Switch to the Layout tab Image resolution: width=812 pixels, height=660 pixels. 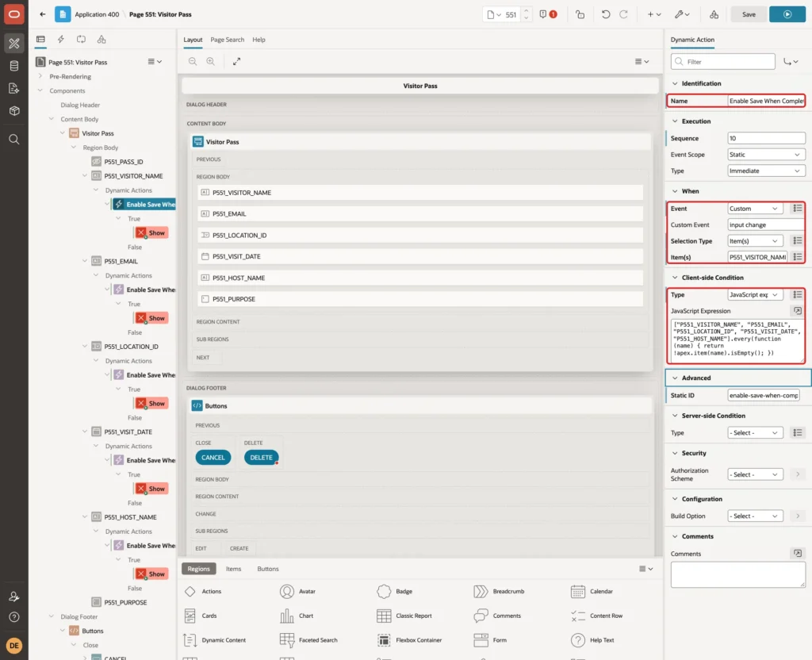(193, 40)
